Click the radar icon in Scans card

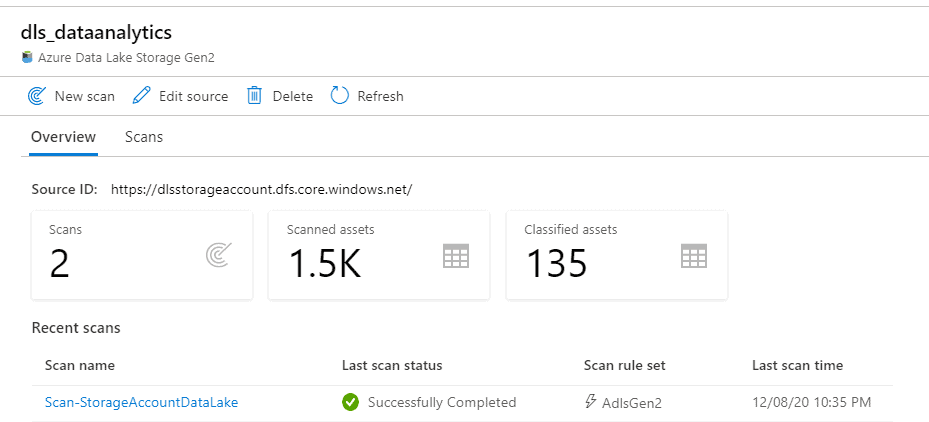tap(219, 255)
